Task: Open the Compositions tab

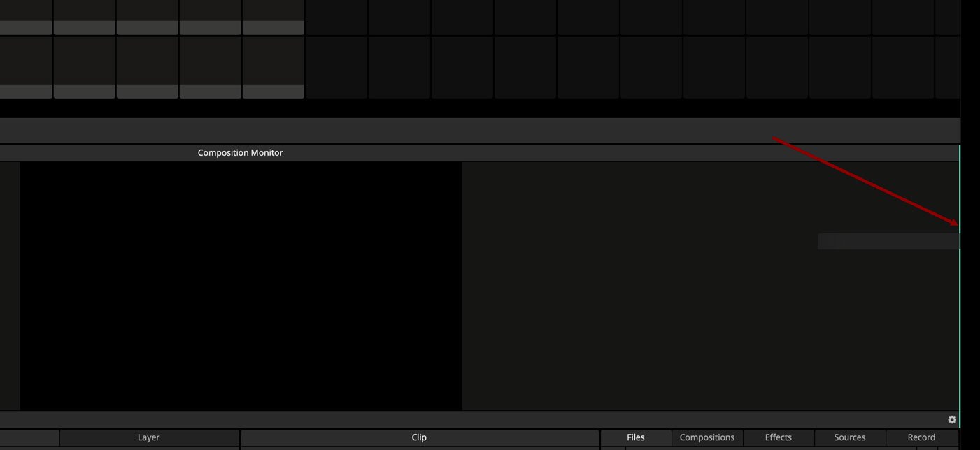Action: pos(706,437)
